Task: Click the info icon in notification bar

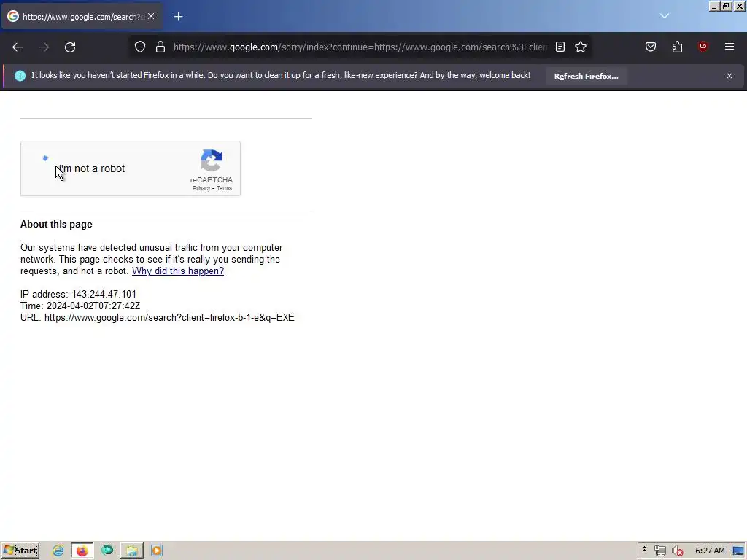Action: pos(20,76)
